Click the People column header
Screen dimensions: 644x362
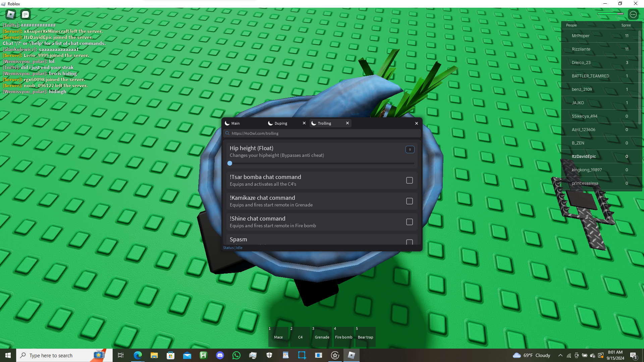572,25
